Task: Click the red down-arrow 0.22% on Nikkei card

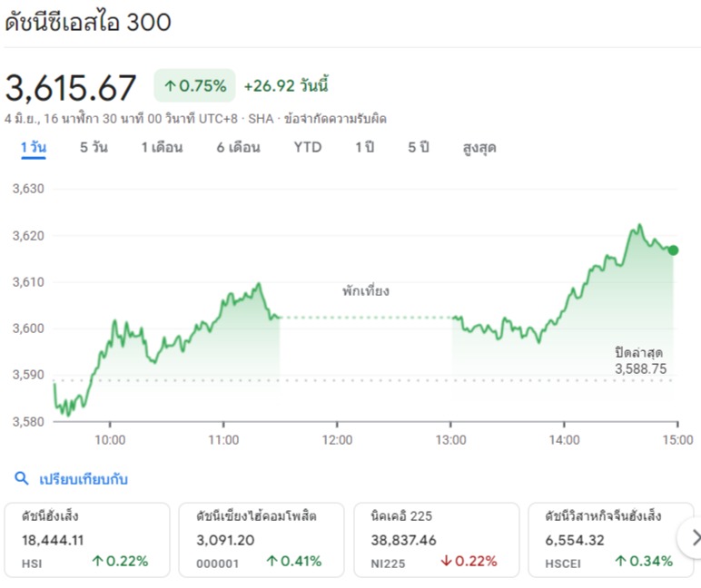Action: 469,561
